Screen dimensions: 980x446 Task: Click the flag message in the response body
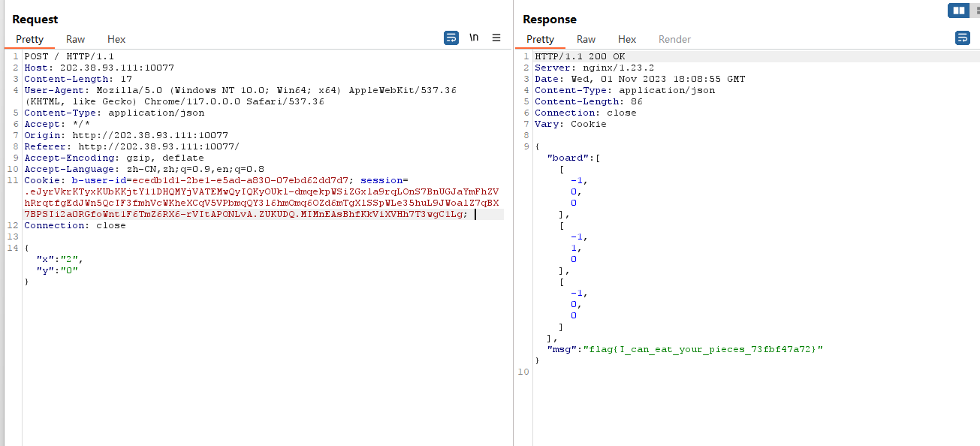point(702,349)
